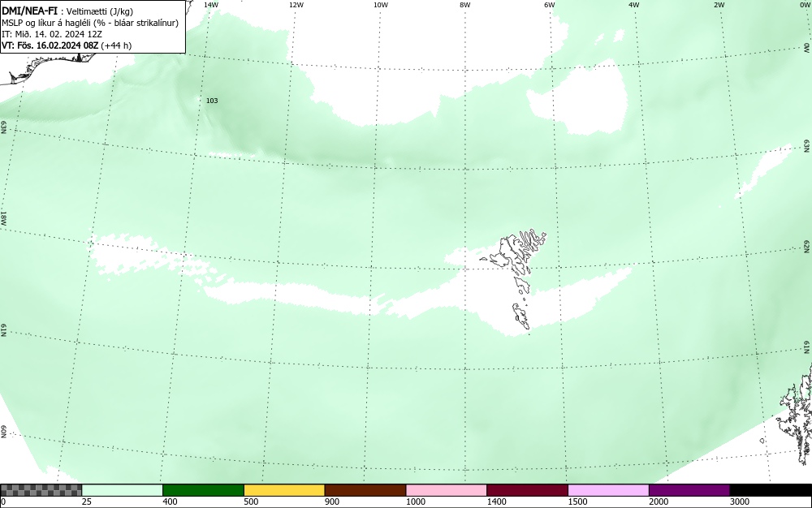812x508 pixels.
Task: Click the yellow 500 legend swatch
Action: tap(284, 490)
